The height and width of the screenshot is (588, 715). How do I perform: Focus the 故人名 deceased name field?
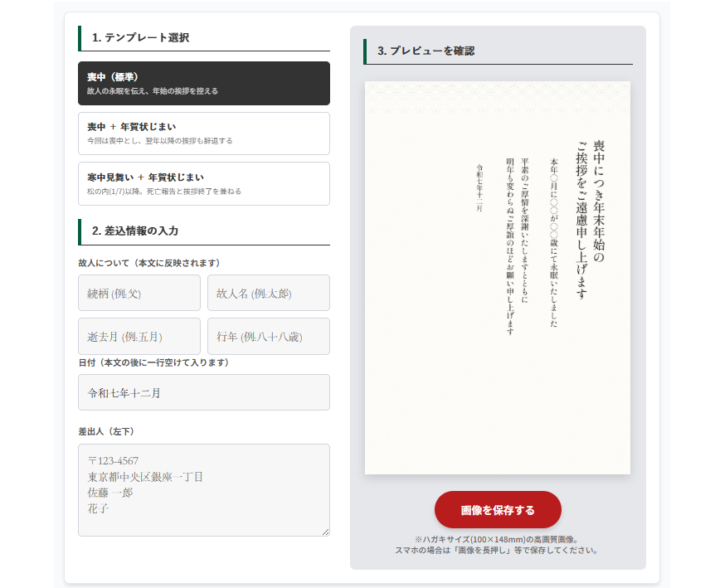point(268,293)
